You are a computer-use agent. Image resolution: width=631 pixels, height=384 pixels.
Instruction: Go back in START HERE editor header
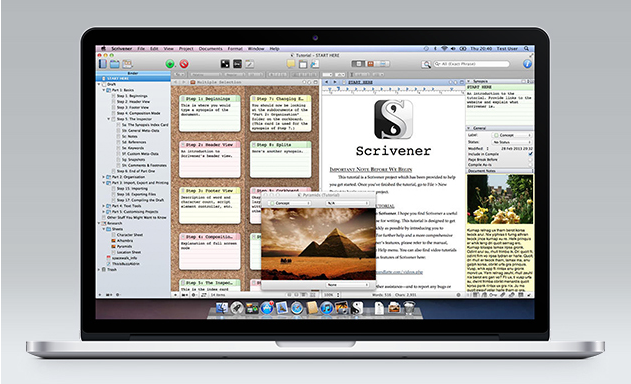coord(327,82)
